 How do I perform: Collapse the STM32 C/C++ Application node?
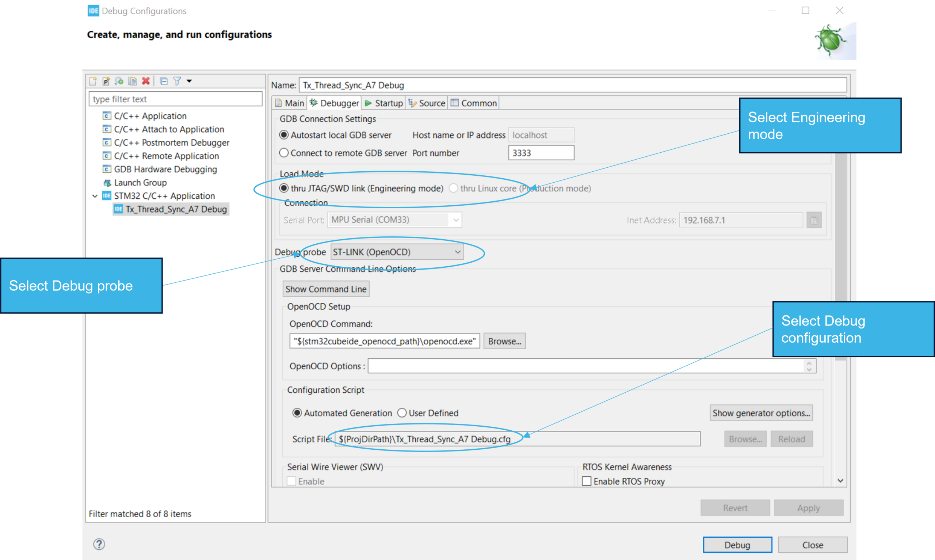coord(95,196)
